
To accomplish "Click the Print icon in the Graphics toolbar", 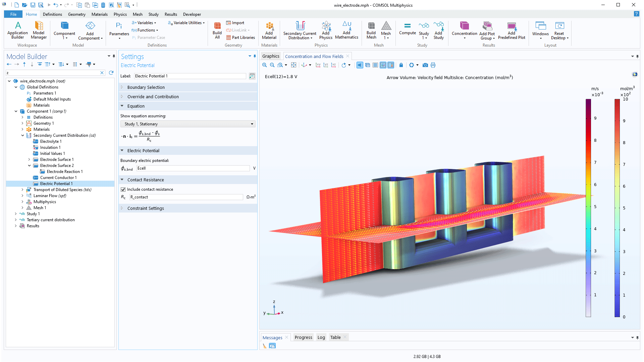I will (x=433, y=65).
